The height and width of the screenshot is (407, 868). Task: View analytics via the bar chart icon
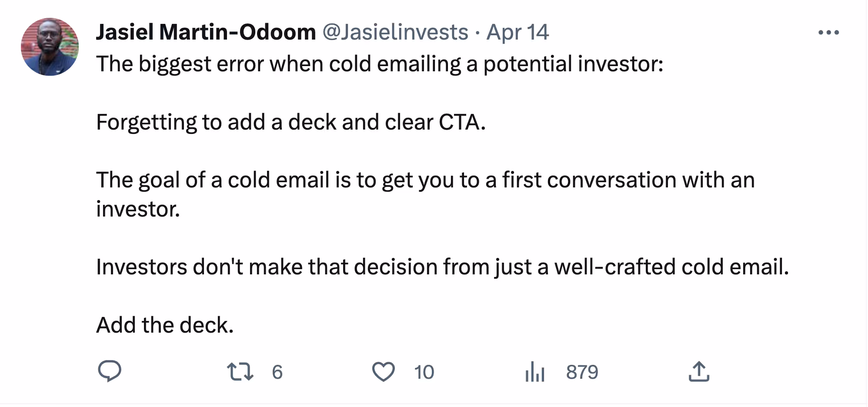click(535, 371)
